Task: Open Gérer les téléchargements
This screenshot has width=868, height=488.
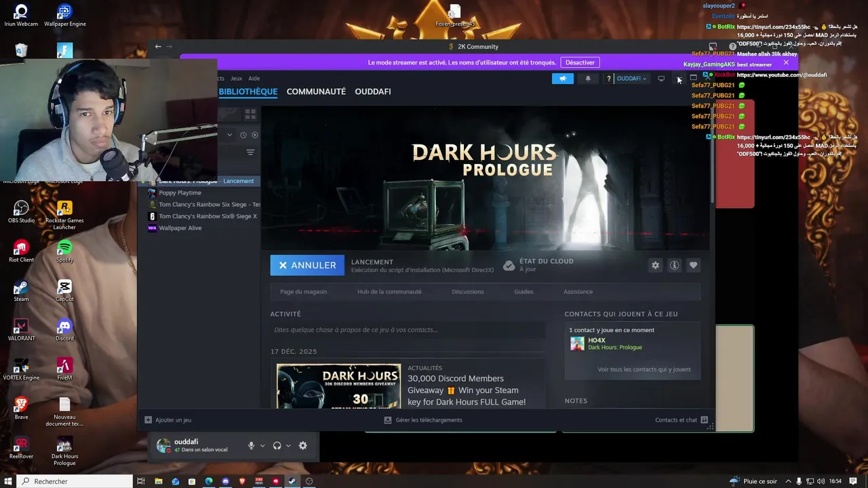Action: pos(423,420)
